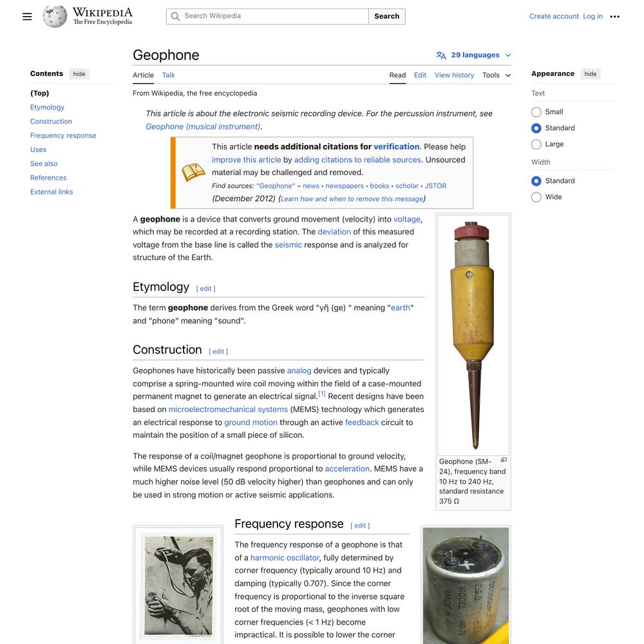Open the acceleration link
The width and height of the screenshot is (644, 644).
(x=347, y=469)
